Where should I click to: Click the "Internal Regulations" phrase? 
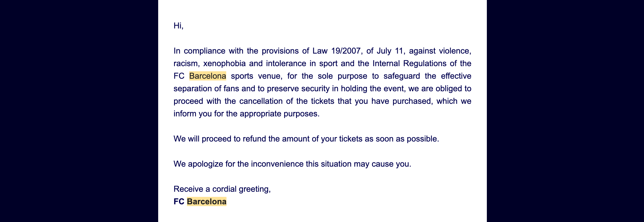point(409,64)
